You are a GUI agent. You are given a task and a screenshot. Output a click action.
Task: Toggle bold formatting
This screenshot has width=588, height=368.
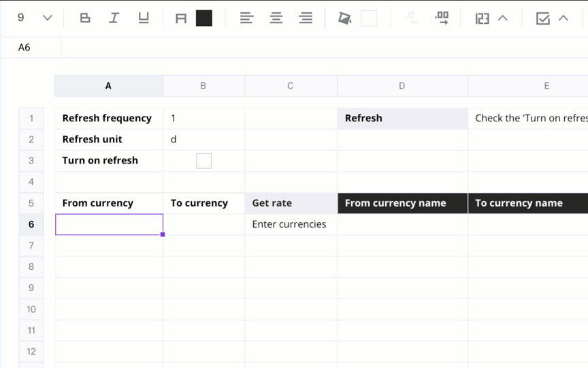[x=85, y=18]
